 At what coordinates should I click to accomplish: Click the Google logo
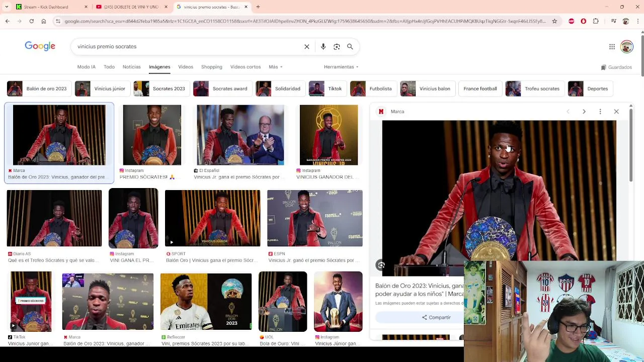(x=40, y=46)
